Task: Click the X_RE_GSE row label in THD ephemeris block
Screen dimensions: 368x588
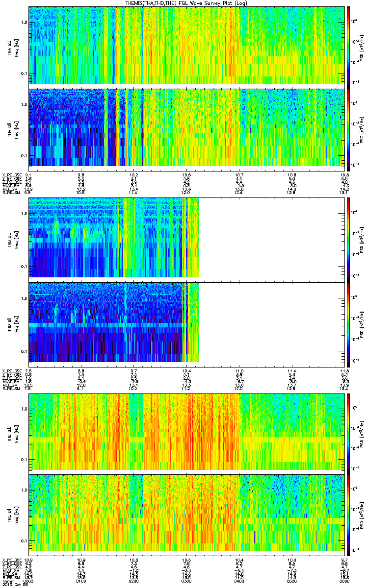Action: click(12, 371)
